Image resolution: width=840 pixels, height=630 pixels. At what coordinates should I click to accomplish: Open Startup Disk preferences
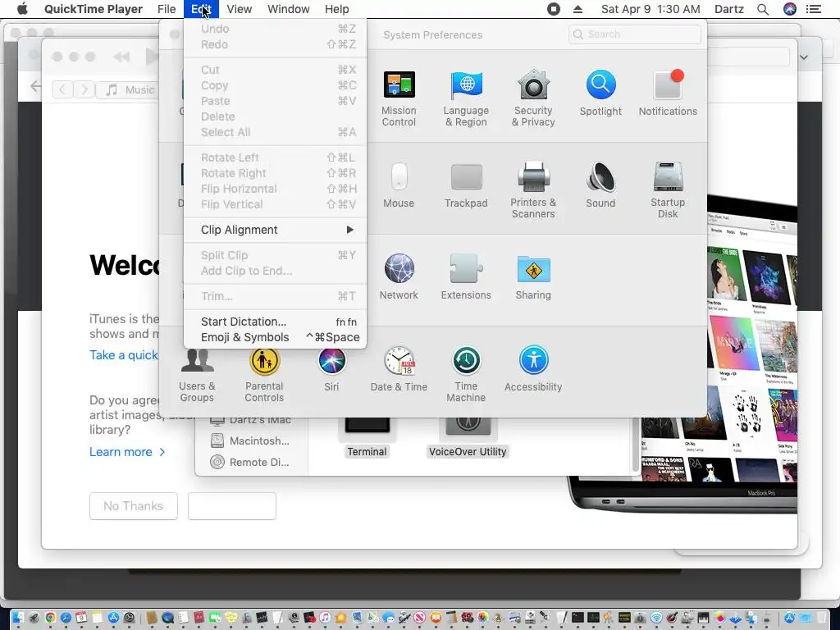coord(668,189)
